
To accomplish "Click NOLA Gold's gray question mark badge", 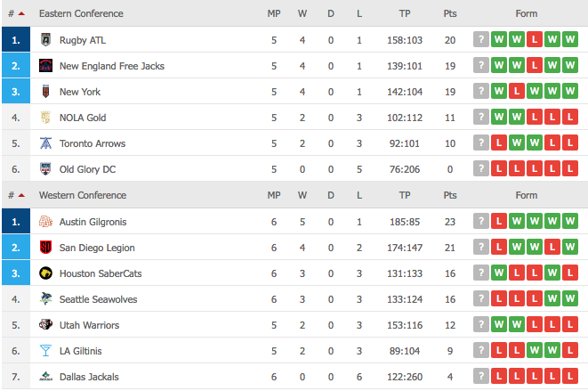I will (x=481, y=118).
